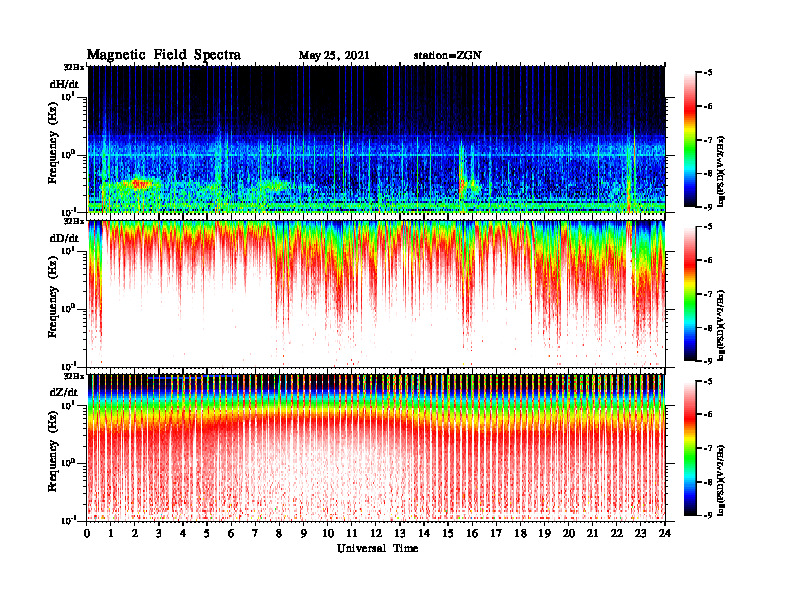Select the dH/dt panel label
792x612 pixels.
(64, 85)
